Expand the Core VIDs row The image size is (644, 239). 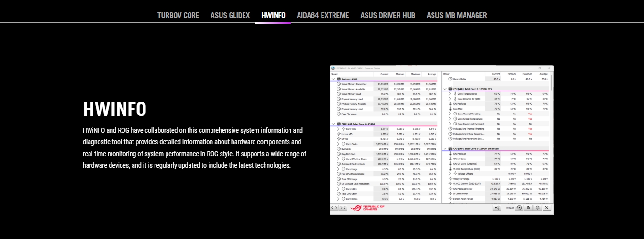tap(338, 129)
